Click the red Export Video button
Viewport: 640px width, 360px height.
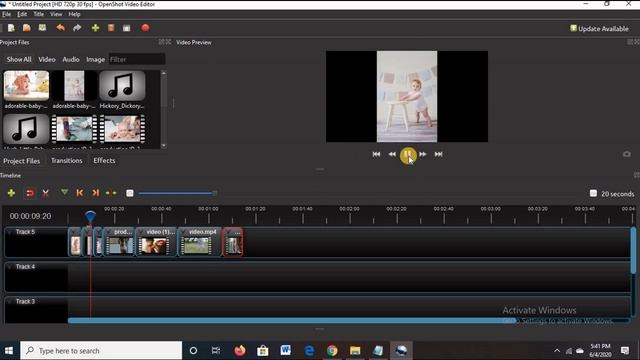(x=145, y=28)
